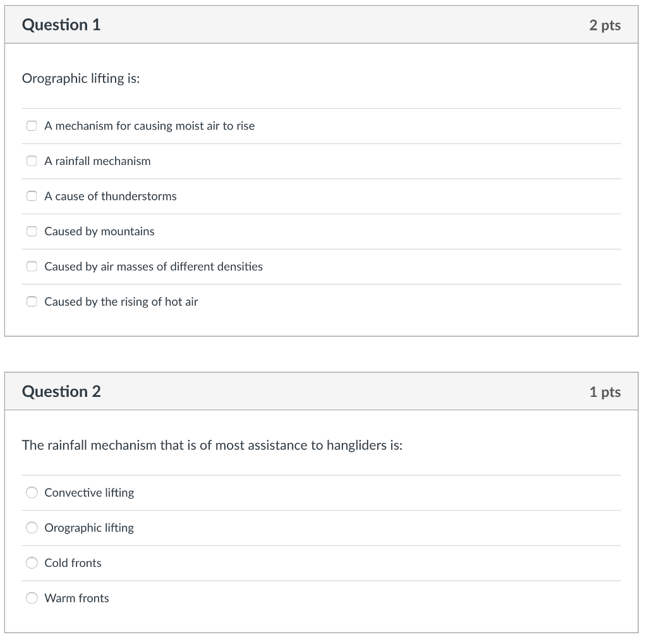Select "Convective lifting" radio button

(x=32, y=492)
